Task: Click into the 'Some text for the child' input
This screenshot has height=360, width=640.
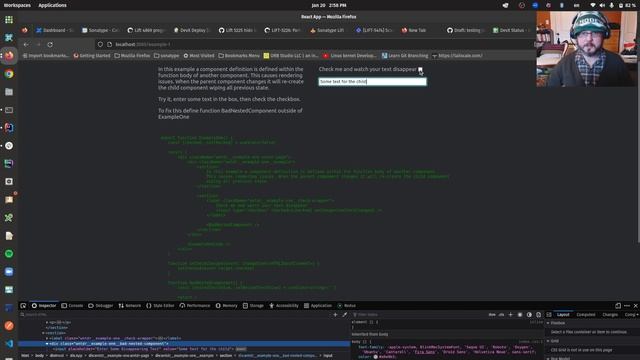Action: click(x=372, y=82)
